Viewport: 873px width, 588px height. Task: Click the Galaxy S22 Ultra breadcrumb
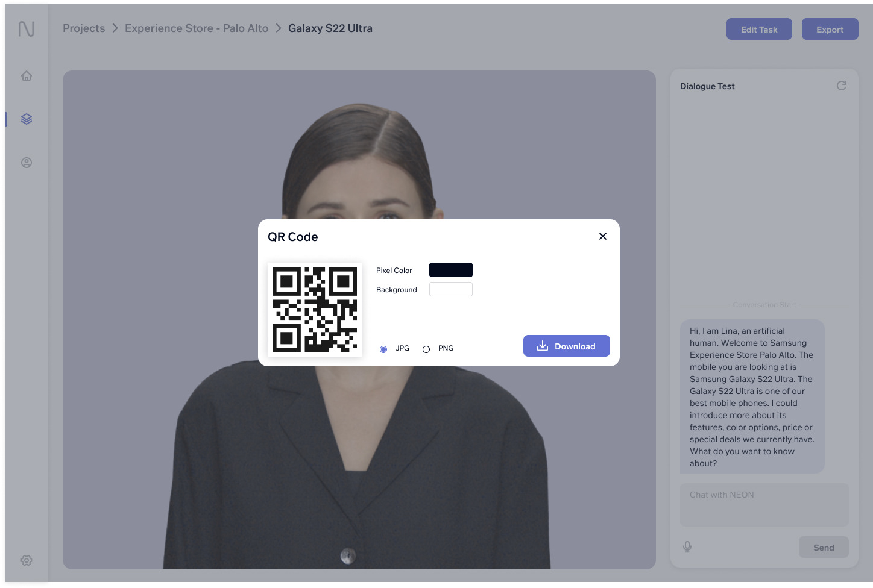tap(330, 28)
